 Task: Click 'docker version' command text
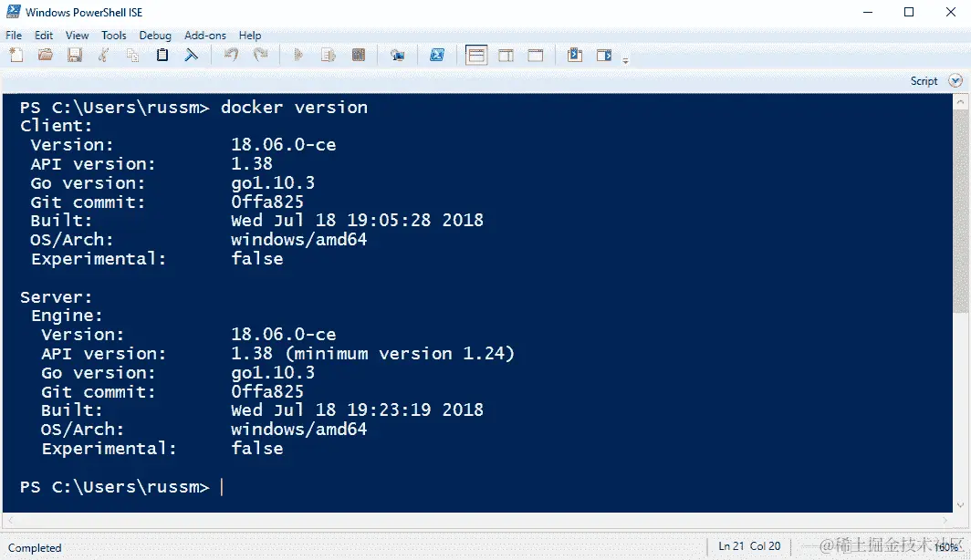coord(294,107)
